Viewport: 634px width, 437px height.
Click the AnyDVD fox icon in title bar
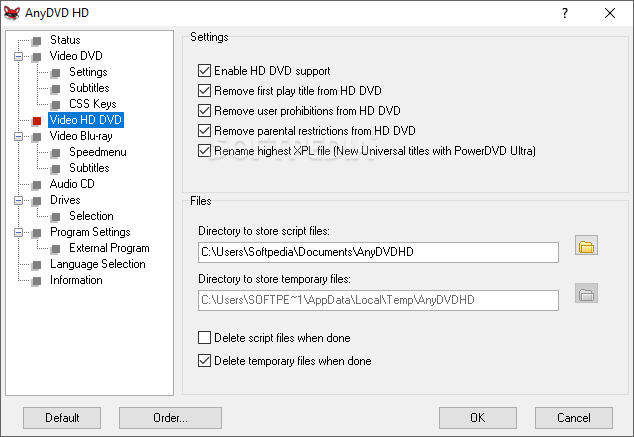tap(15, 13)
